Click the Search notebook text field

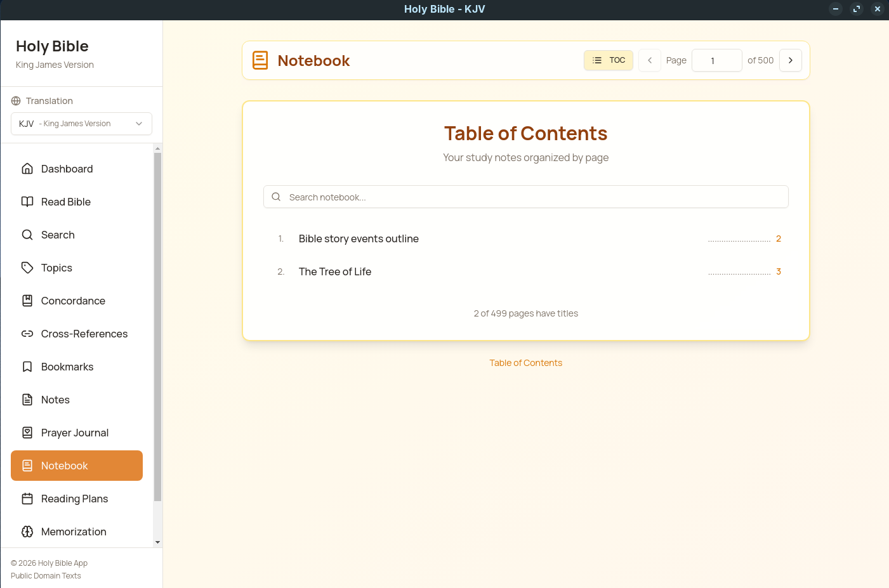point(526,197)
